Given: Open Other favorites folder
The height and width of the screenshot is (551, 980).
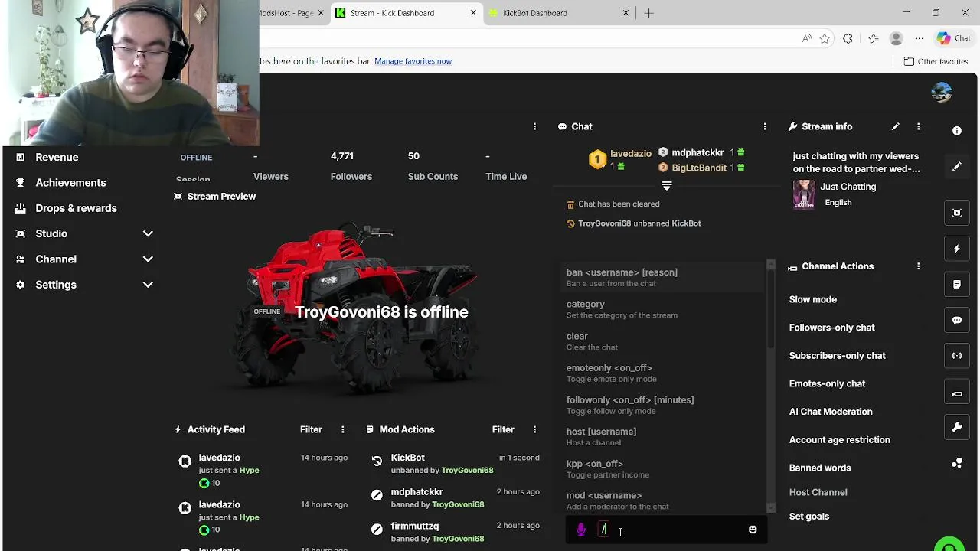Looking at the screenshot, I should click(936, 61).
